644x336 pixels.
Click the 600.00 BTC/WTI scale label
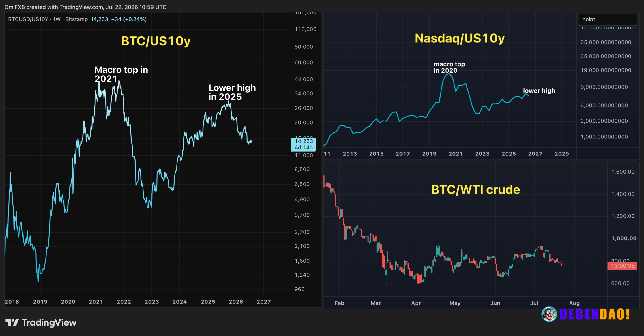[x=620, y=283]
